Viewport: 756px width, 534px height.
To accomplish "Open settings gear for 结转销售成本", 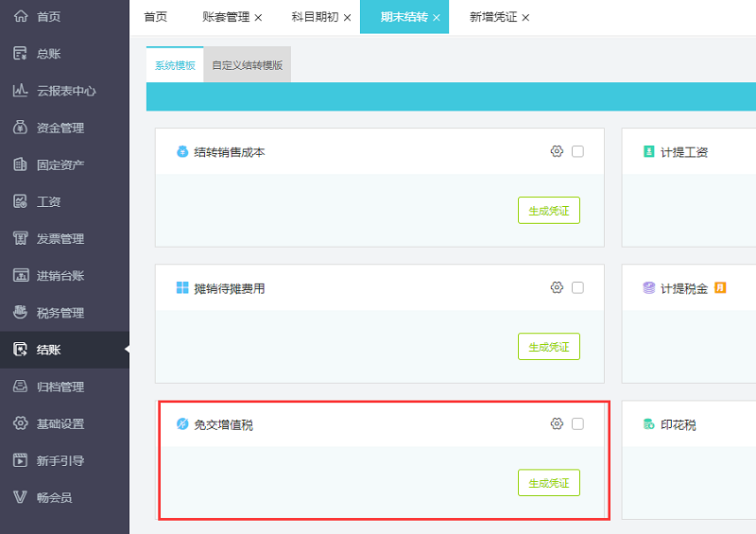I will pos(557,151).
